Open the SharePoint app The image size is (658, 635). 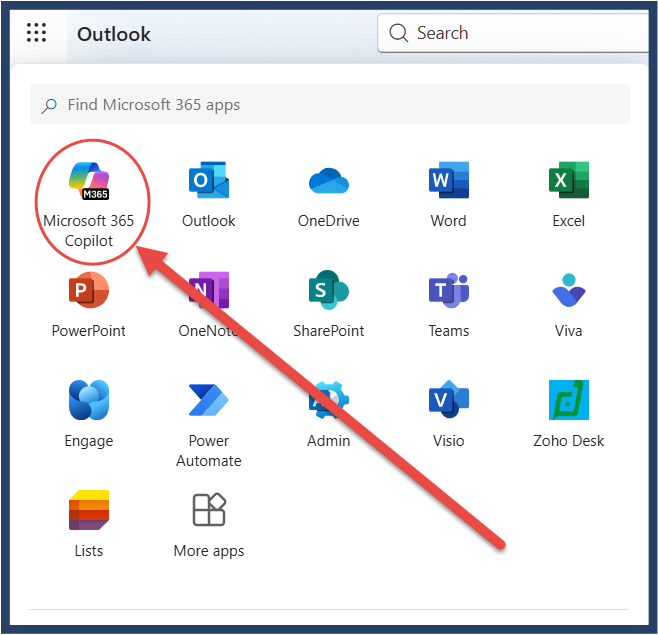coord(329,304)
